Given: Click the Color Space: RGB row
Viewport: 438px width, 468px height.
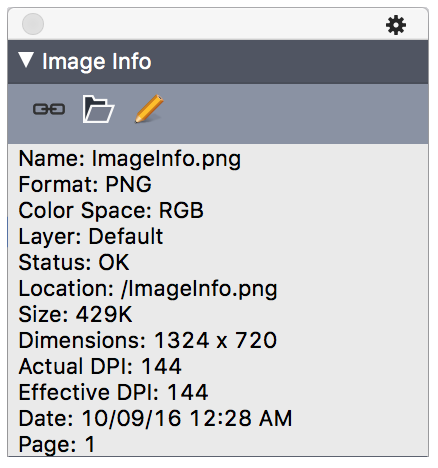Looking at the screenshot, I should [111, 211].
